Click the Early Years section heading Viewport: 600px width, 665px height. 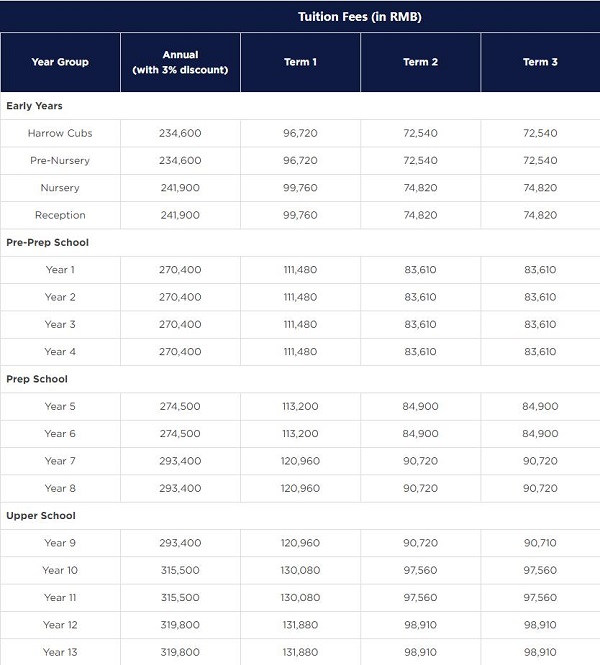[35, 106]
